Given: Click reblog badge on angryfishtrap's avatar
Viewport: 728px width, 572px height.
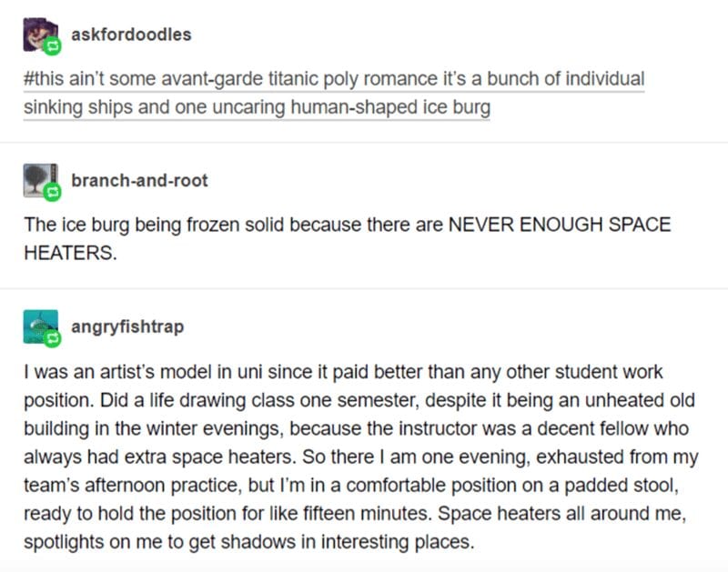Looking at the screenshot, I should pyautogui.click(x=52, y=338).
